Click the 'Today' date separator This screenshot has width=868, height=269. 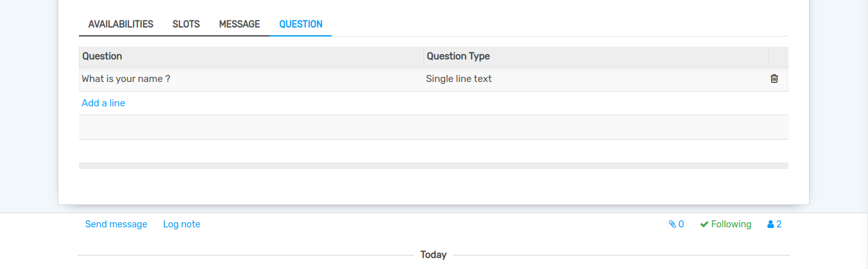point(433,255)
